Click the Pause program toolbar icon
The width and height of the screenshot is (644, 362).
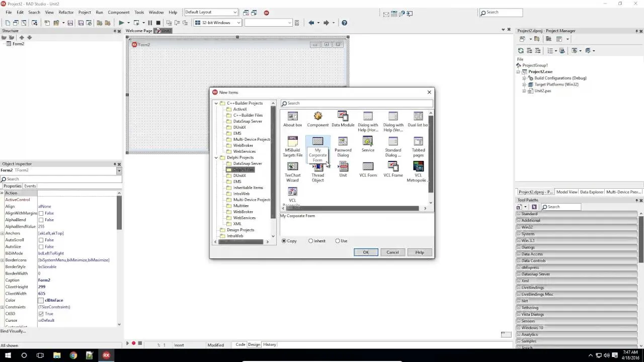click(x=149, y=23)
